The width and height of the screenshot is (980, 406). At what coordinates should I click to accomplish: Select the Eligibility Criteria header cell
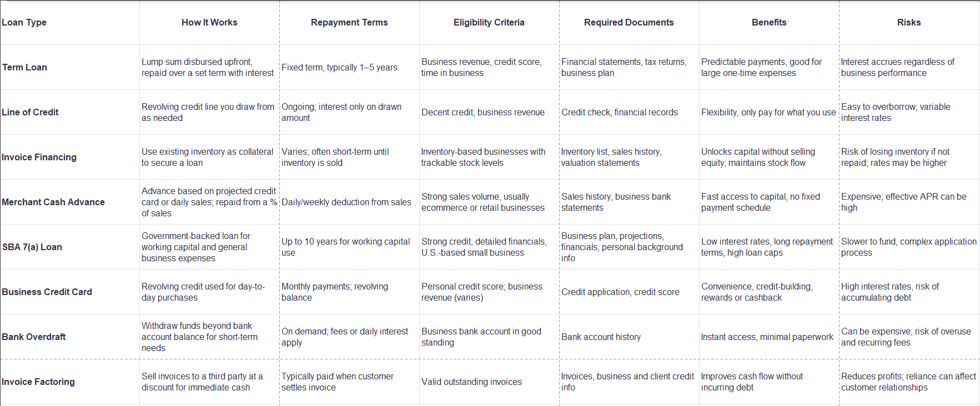(489, 23)
